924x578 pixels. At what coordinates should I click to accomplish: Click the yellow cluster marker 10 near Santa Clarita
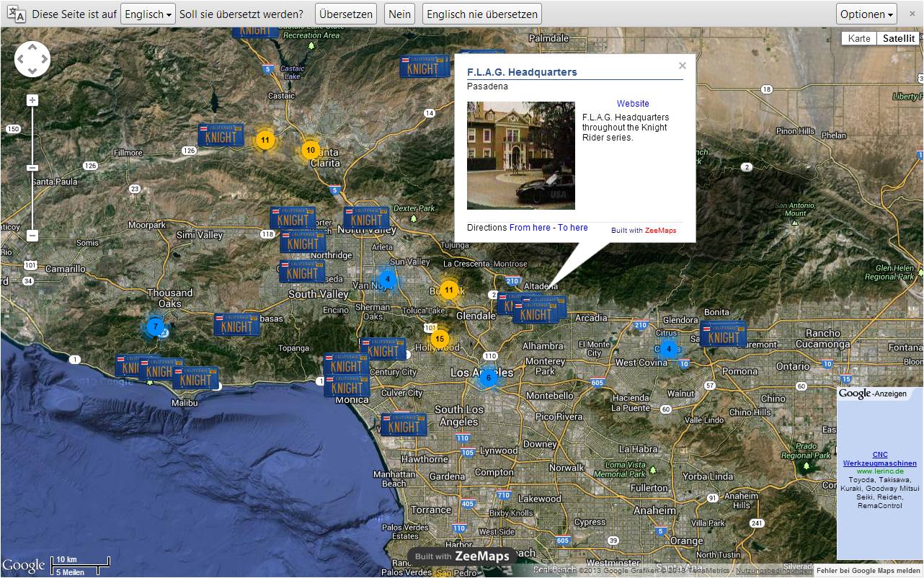coord(310,151)
